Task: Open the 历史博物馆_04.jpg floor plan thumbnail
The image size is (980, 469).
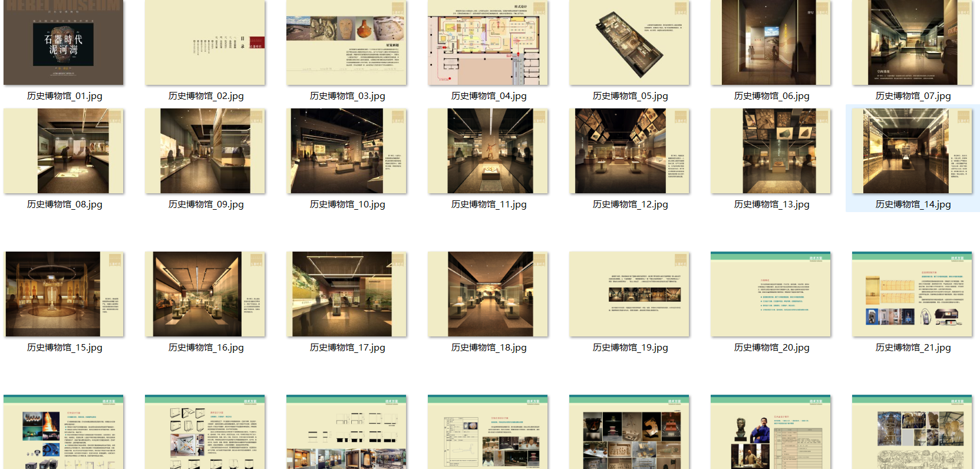Action: (x=488, y=42)
